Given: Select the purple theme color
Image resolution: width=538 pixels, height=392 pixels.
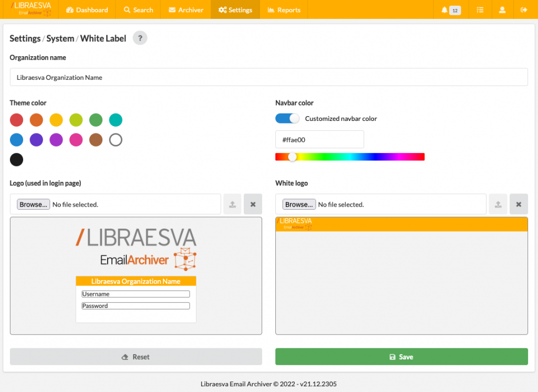Looking at the screenshot, I should 56,140.
